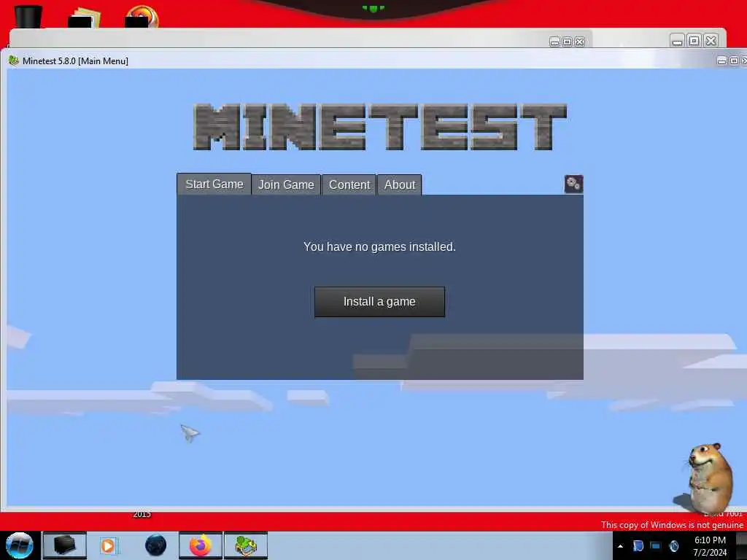The height and width of the screenshot is (560, 747).
Task: Click the Minetest title bar icon
Action: (x=13, y=61)
